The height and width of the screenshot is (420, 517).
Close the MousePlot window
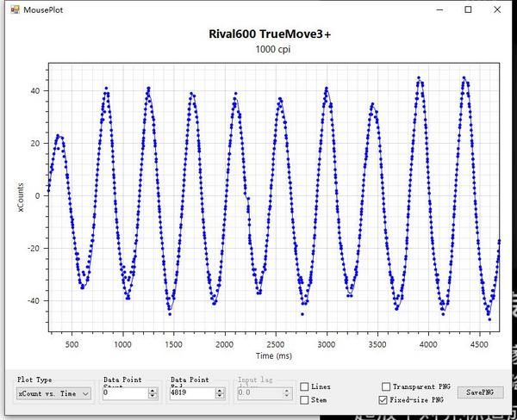click(497, 9)
